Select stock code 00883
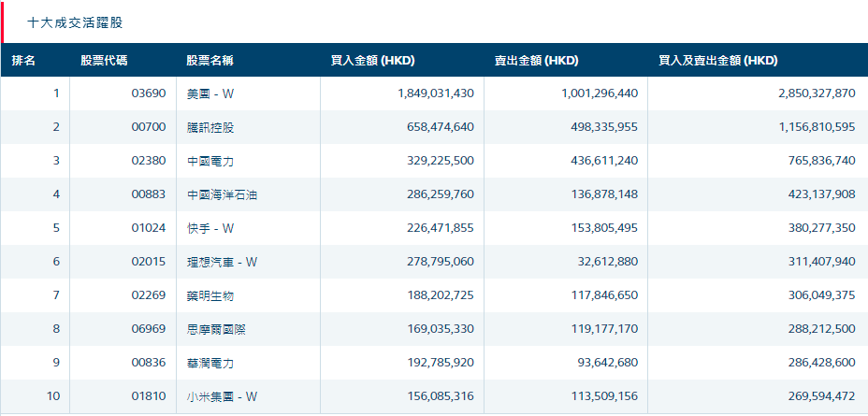This screenshot has height=416, width=868. click(x=149, y=194)
